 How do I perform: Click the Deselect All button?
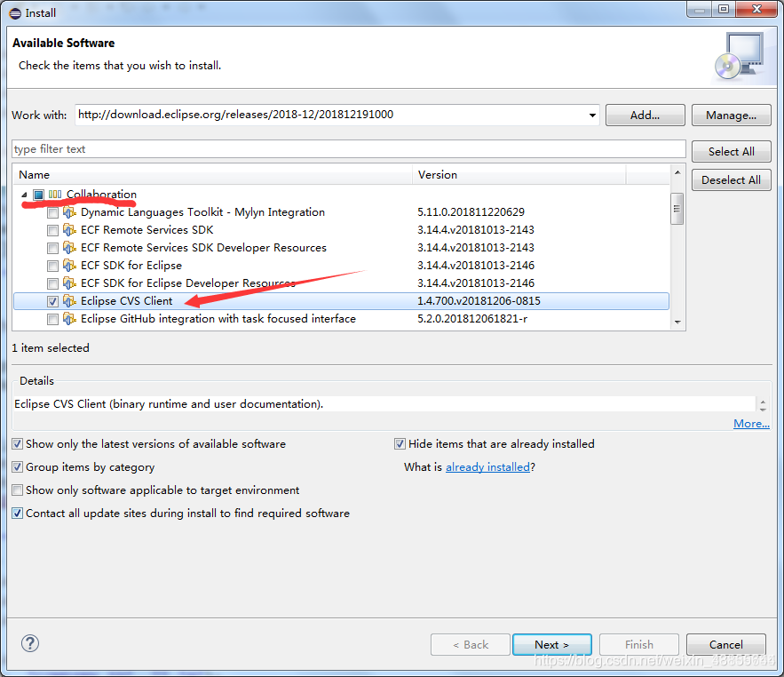click(x=731, y=180)
